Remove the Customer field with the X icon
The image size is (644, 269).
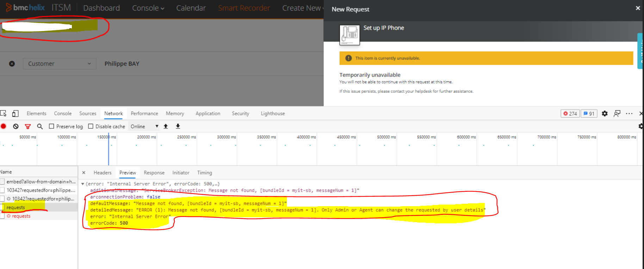tap(12, 64)
